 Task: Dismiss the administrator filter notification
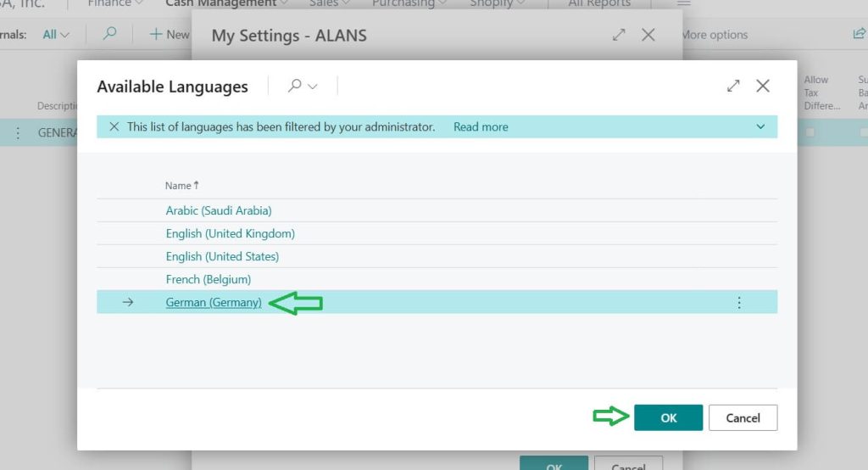(114, 126)
